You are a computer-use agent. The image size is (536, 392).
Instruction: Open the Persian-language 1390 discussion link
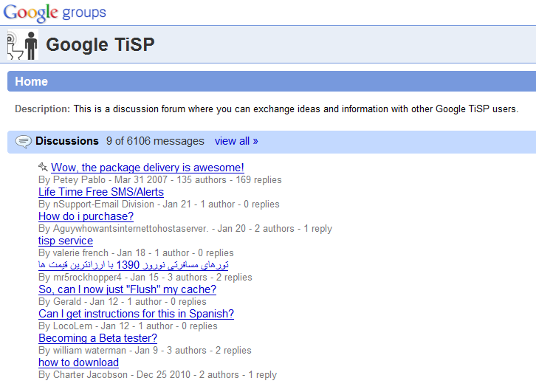[134, 265]
